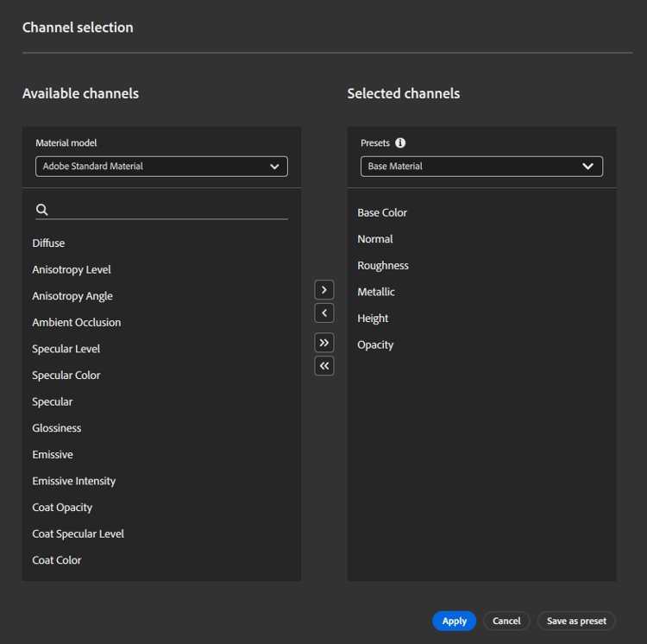Add all channels with double right arrow
The height and width of the screenshot is (644, 647).
pos(323,343)
